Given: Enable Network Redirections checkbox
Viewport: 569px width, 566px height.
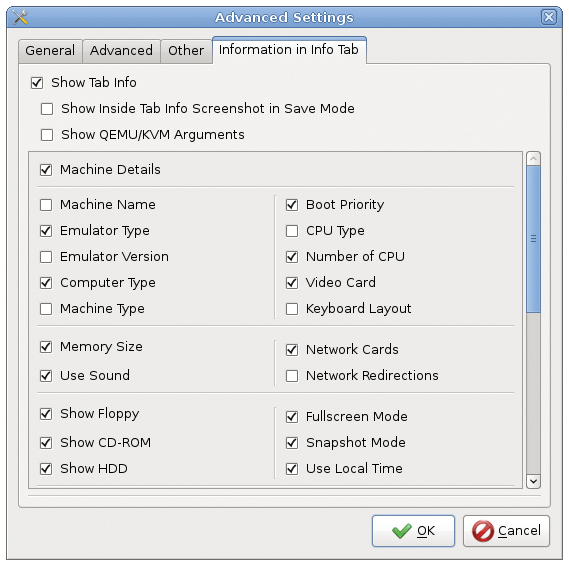Looking at the screenshot, I should click(x=292, y=376).
